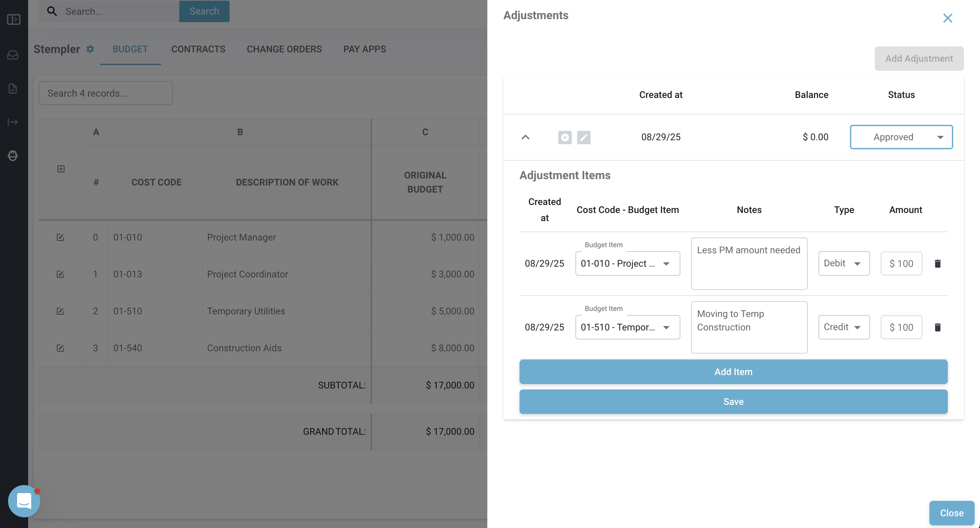Click the sidebar panel toggle icon
The height and width of the screenshot is (528, 980).
click(x=14, y=19)
